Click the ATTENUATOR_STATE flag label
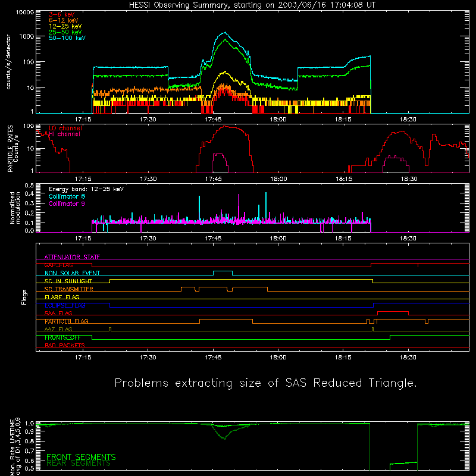The image size is (476, 476). [72, 257]
